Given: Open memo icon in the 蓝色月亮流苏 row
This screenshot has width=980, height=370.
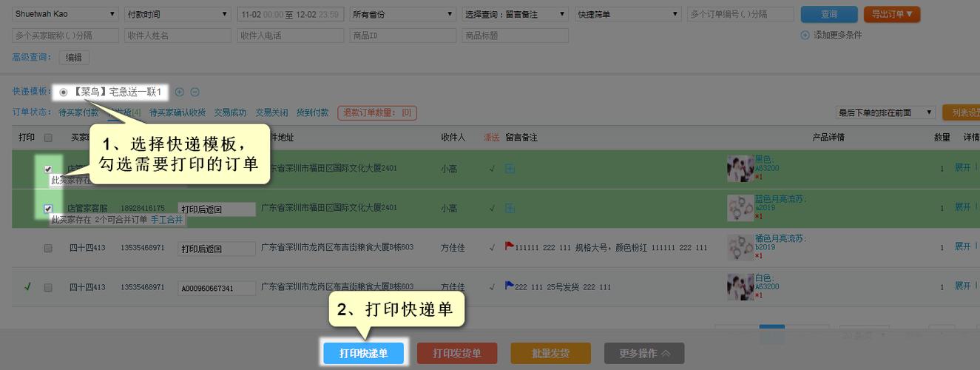Looking at the screenshot, I should [510, 209].
